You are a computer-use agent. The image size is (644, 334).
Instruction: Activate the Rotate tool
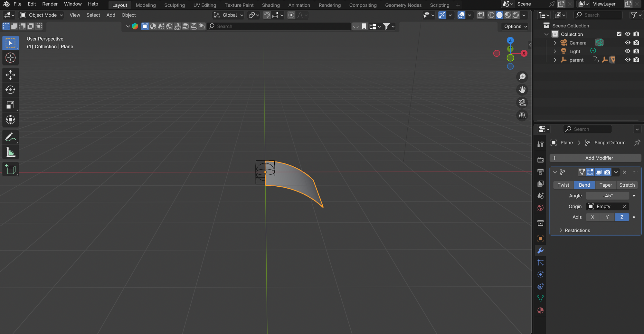(10, 90)
